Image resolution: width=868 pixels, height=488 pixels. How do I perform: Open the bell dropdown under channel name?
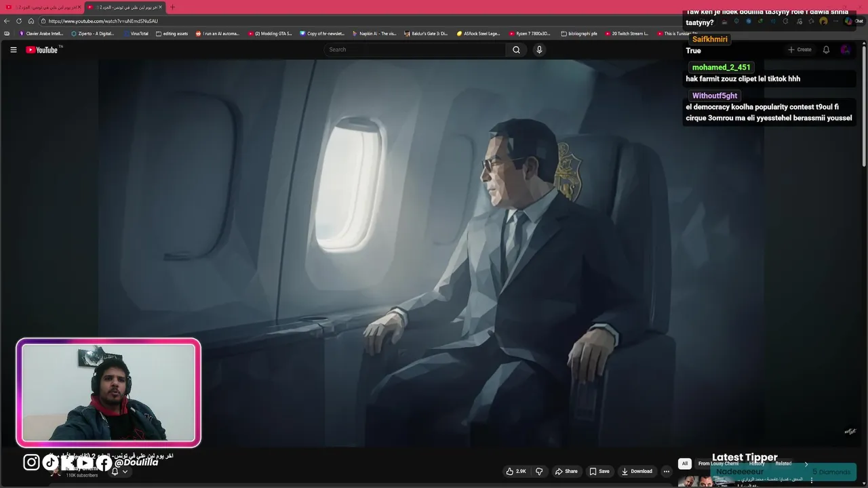(x=119, y=472)
